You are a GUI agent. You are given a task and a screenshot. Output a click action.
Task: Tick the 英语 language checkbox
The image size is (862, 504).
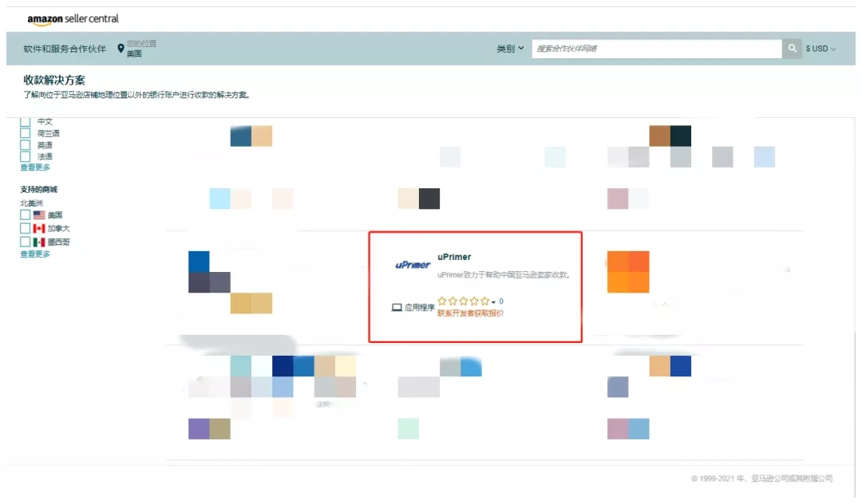(26, 145)
